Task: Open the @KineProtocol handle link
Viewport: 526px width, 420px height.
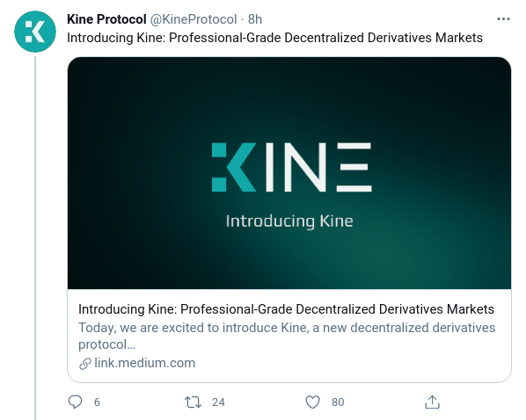Action: point(194,19)
